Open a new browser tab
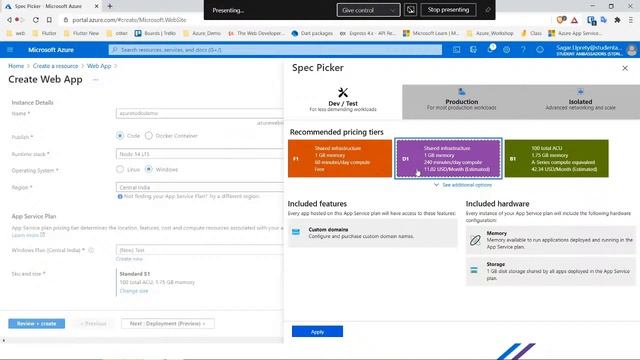The image size is (640, 360). point(110,6)
